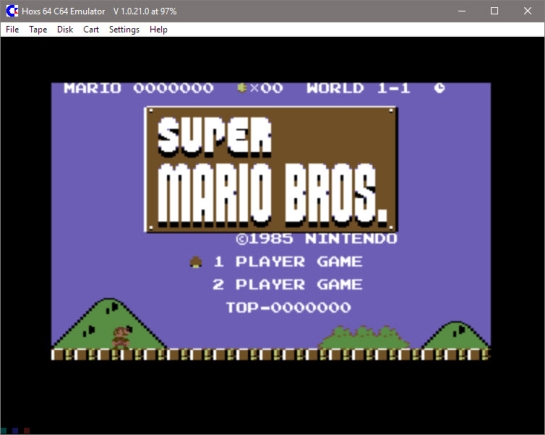The width and height of the screenshot is (545, 435).
Task: Open the Settings menu
Action: coord(124,30)
